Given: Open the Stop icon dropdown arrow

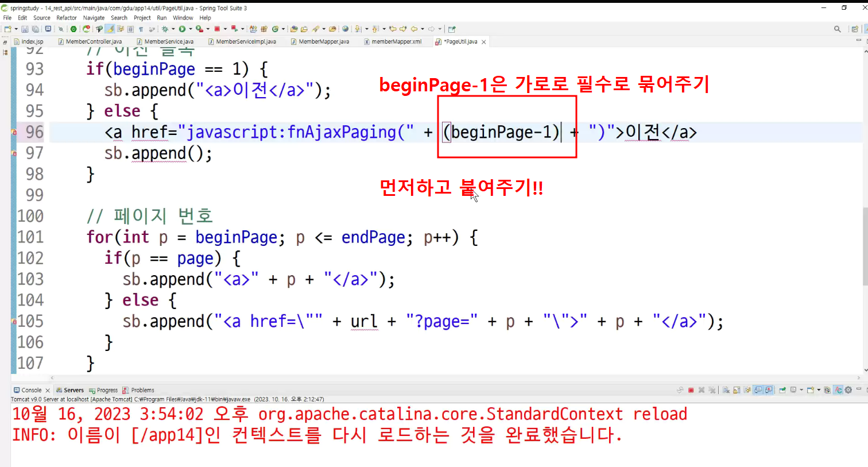Looking at the screenshot, I should click(225, 29).
